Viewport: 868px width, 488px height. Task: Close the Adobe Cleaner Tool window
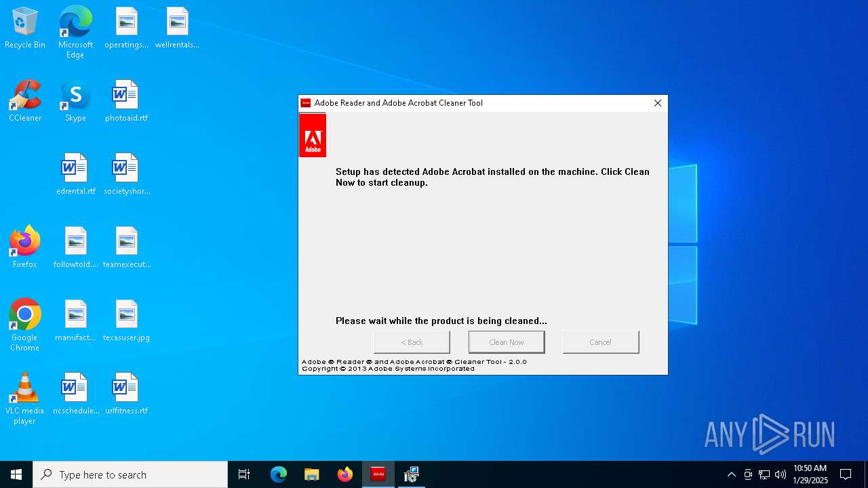coord(657,103)
